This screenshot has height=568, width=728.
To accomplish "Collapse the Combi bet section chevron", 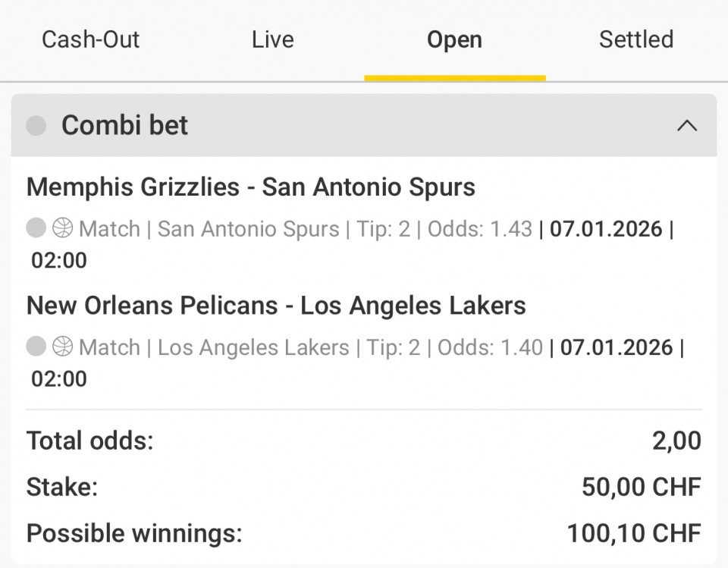I will pyautogui.click(x=686, y=126).
